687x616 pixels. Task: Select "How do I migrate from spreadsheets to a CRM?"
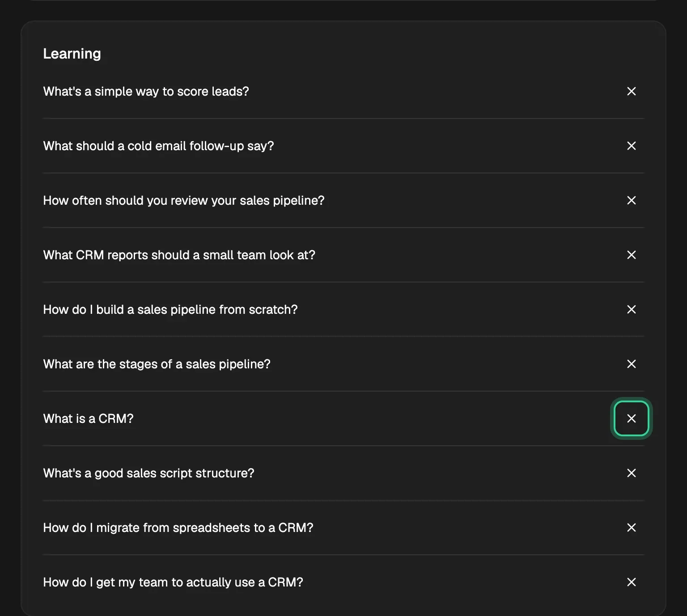[178, 527]
